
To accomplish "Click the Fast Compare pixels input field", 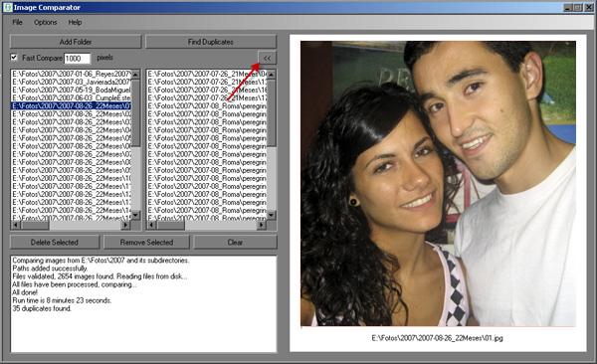I will [78, 59].
